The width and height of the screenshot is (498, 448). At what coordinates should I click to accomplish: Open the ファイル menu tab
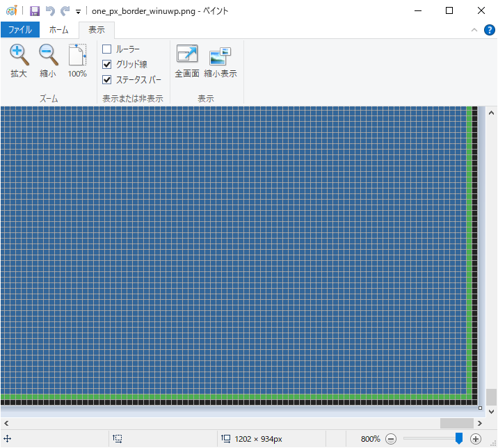[20, 29]
